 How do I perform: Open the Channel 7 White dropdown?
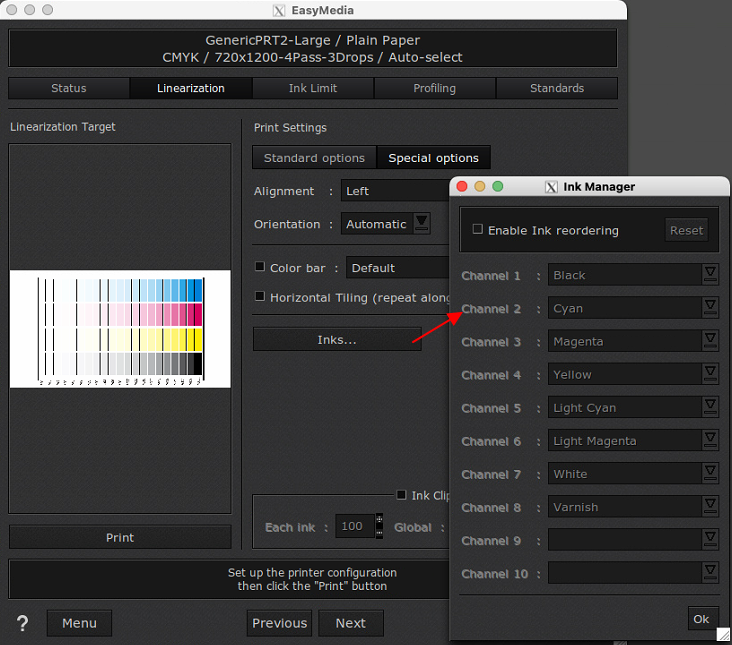click(710, 474)
